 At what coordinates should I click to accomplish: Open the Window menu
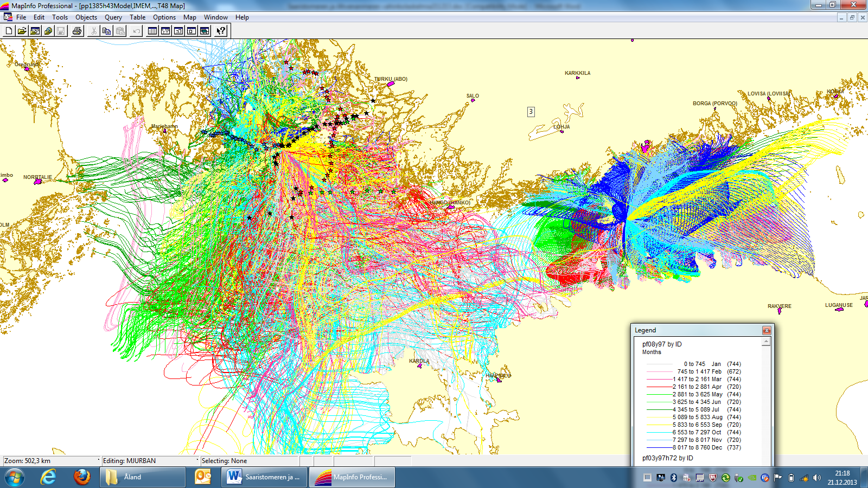click(216, 17)
